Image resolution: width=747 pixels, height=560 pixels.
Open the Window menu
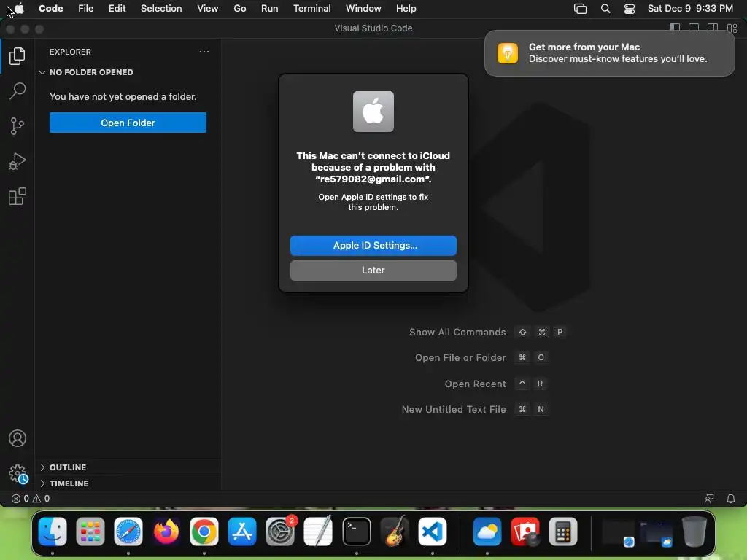(x=363, y=8)
